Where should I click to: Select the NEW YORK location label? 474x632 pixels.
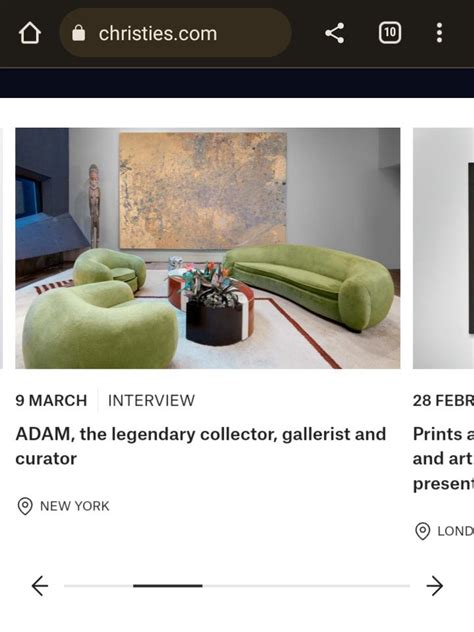coord(75,506)
